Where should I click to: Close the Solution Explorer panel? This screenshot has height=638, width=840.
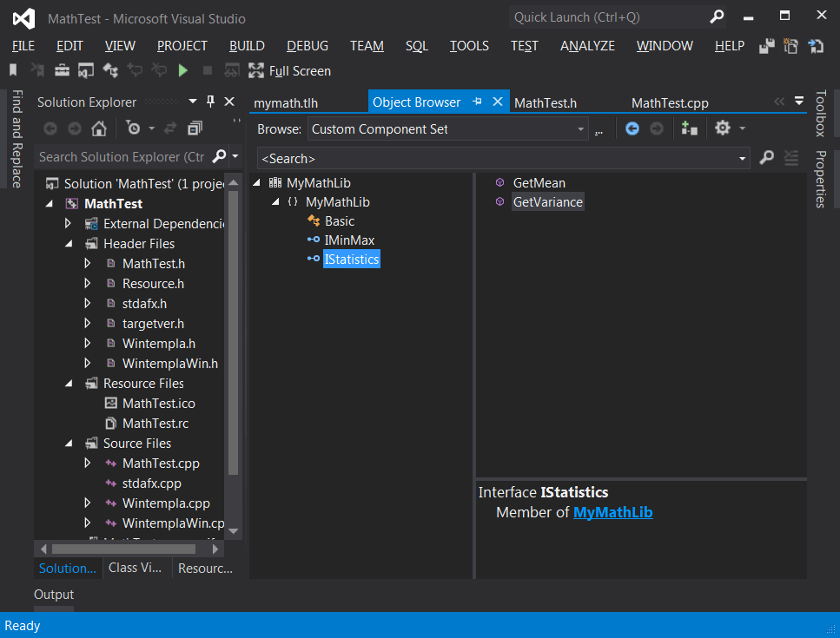229,102
